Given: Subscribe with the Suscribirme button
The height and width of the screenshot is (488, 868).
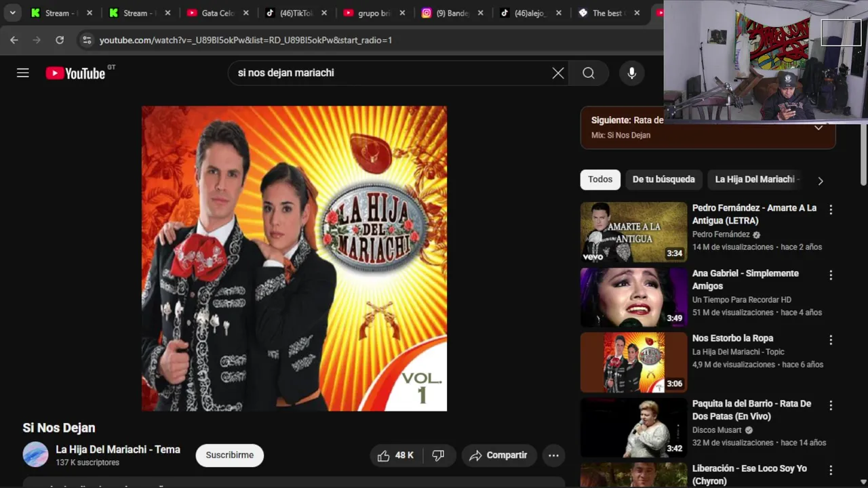Looking at the screenshot, I should tap(230, 455).
